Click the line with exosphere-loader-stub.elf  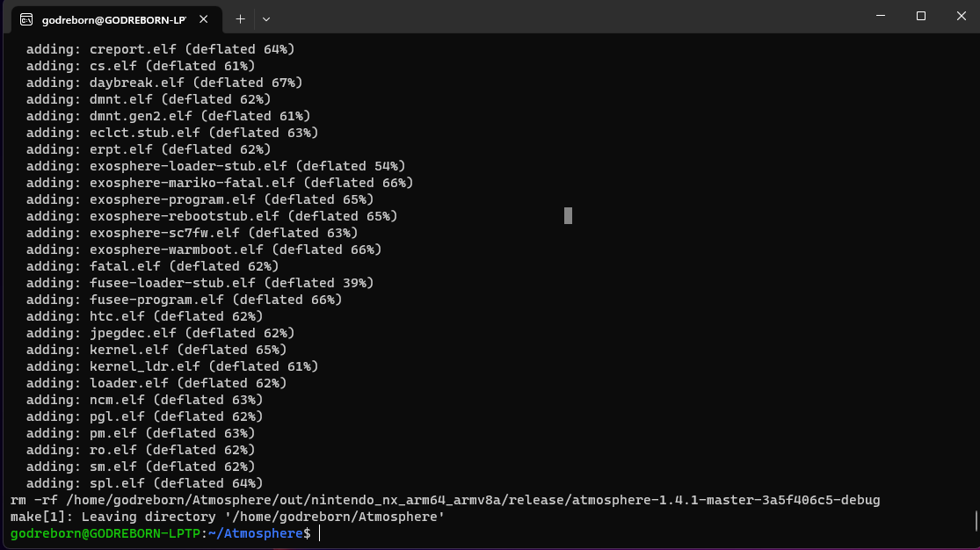point(215,166)
